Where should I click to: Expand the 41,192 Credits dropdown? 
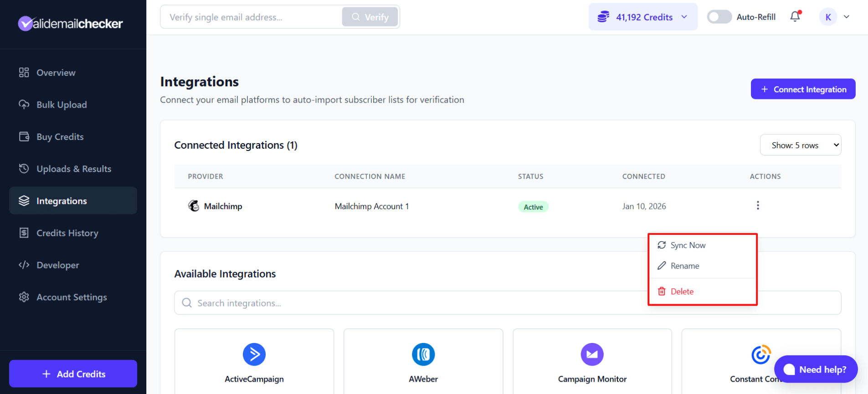[642, 17]
